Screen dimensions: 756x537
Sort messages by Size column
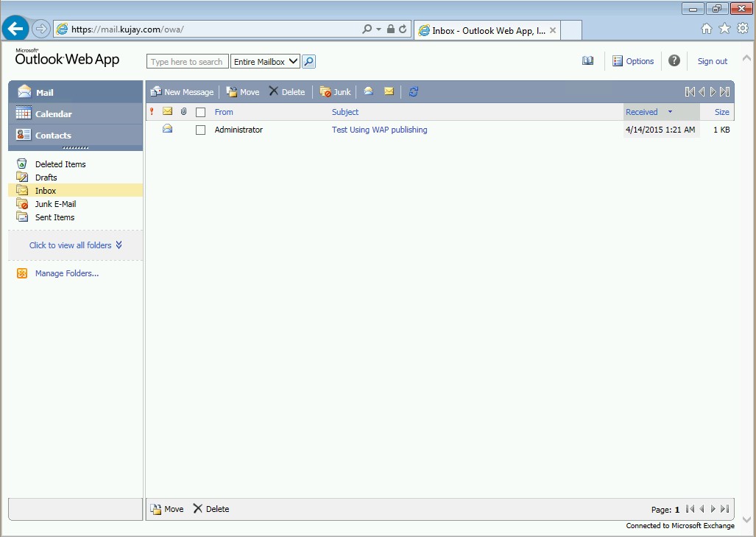pyautogui.click(x=721, y=112)
